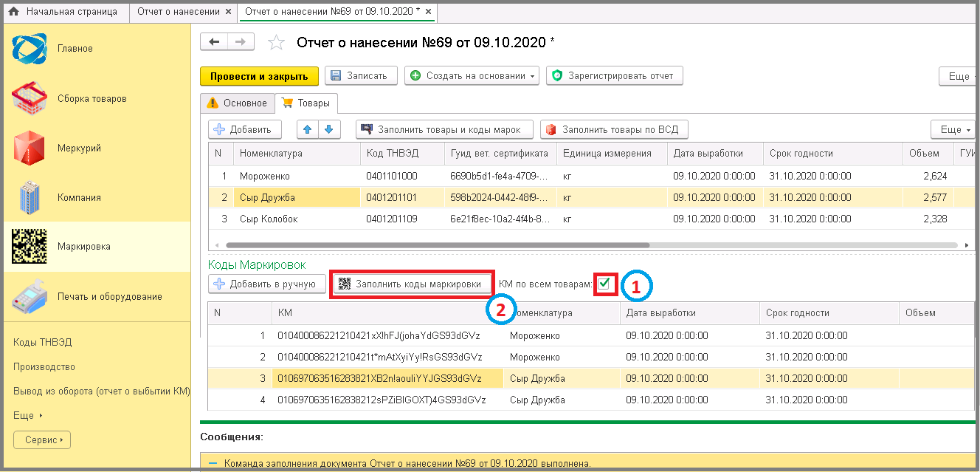Open the Коды ТНВЭД link
The image size is (980, 472).
coord(43,342)
